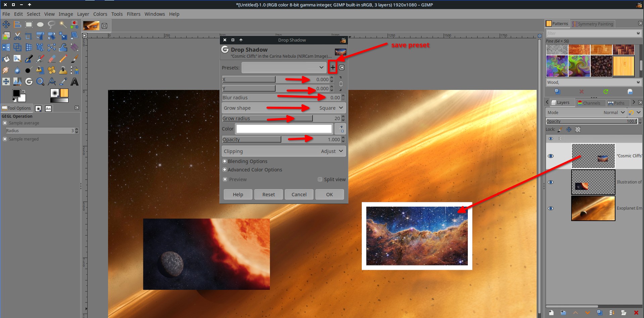
Task: Click the duplicate layer icon
Action: 600,313
